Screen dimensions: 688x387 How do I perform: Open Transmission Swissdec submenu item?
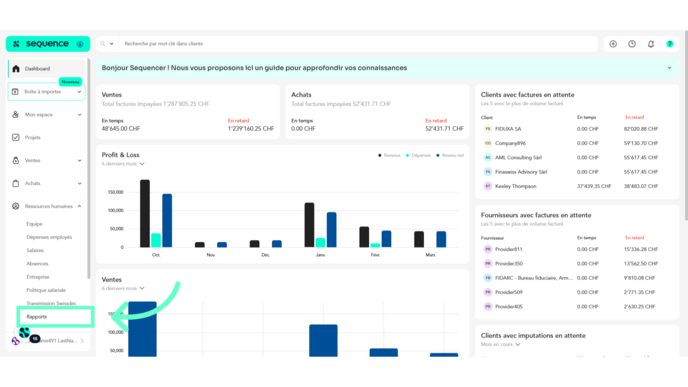[x=51, y=303]
